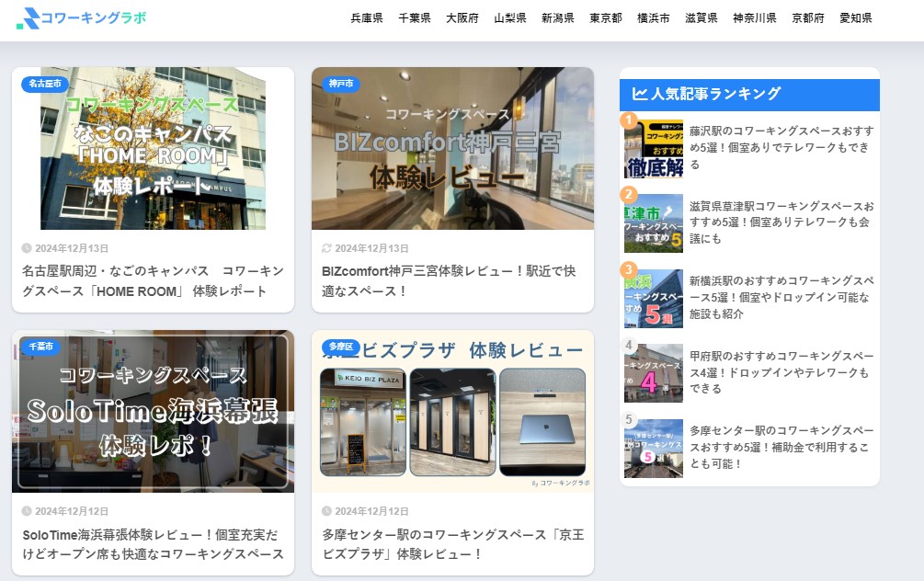
Task: Go to the 京都府 category
Action: coord(808,18)
